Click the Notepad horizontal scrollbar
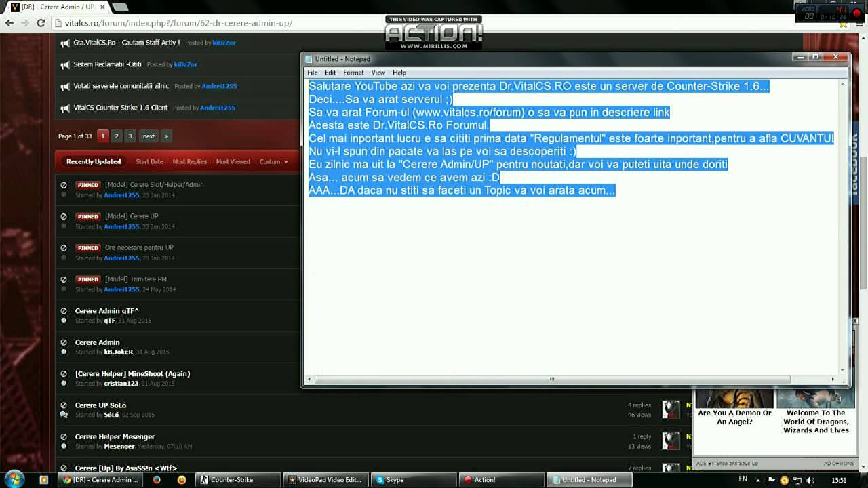This screenshot has width=868, height=488. click(x=551, y=379)
